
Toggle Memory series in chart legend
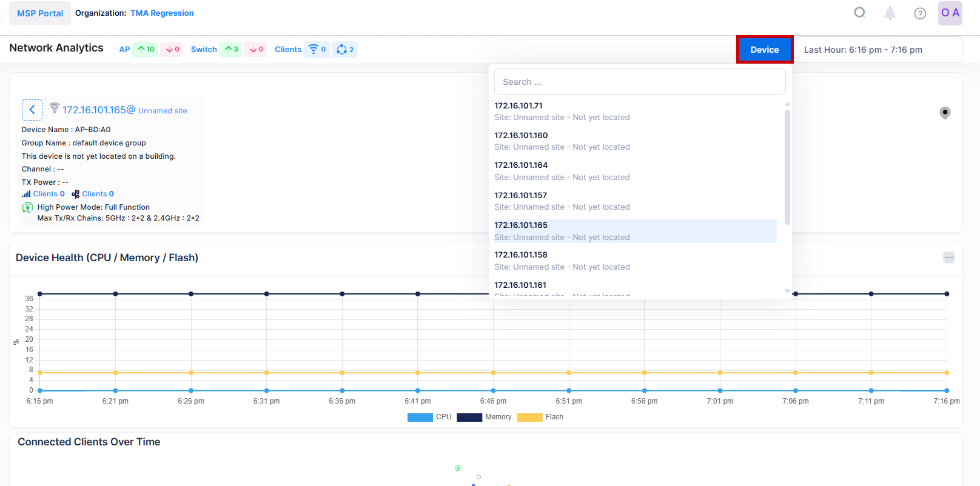point(484,417)
